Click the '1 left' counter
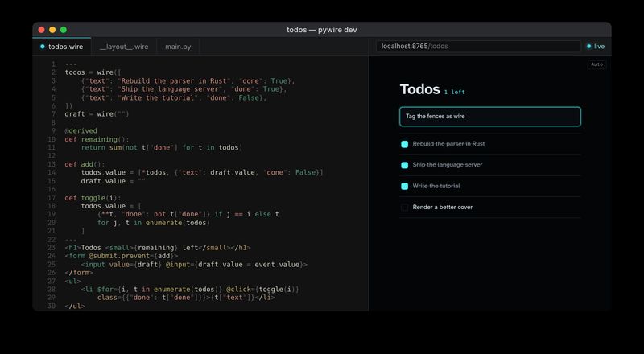Image resolution: width=644 pixels, height=354 pixels. 454,92
